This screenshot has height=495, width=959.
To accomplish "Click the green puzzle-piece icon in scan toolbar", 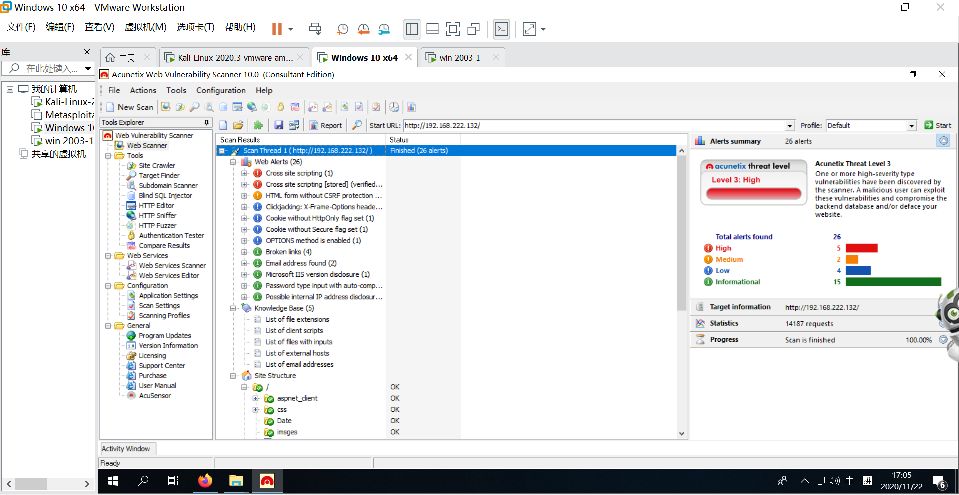I will 258,125.
